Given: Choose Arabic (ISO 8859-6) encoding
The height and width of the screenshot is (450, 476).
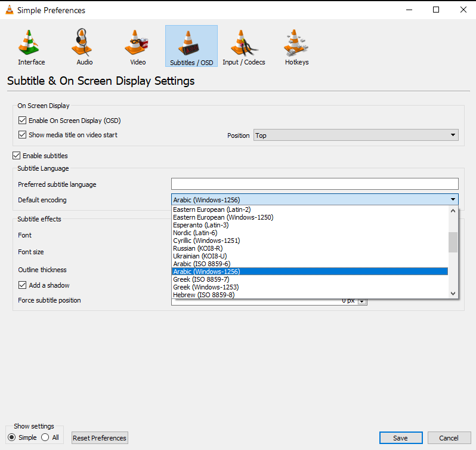Looking at the screenshot, I should click(310, 264).
